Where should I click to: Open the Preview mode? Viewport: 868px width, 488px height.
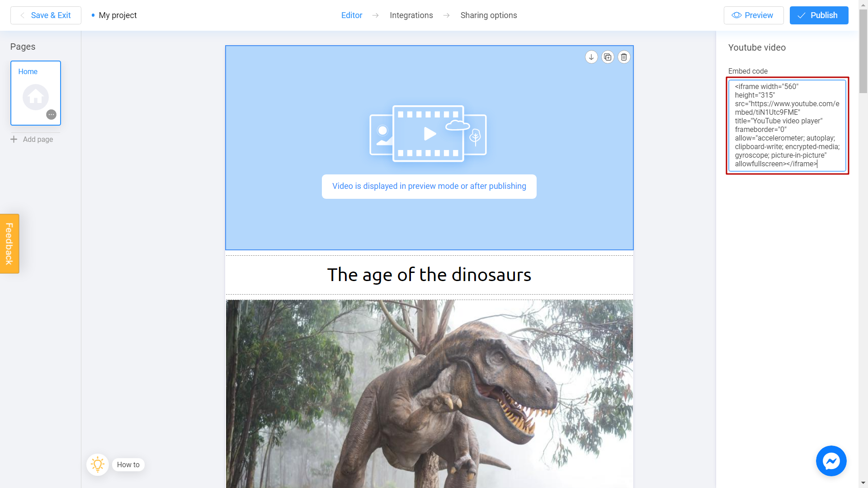(754, 15)
